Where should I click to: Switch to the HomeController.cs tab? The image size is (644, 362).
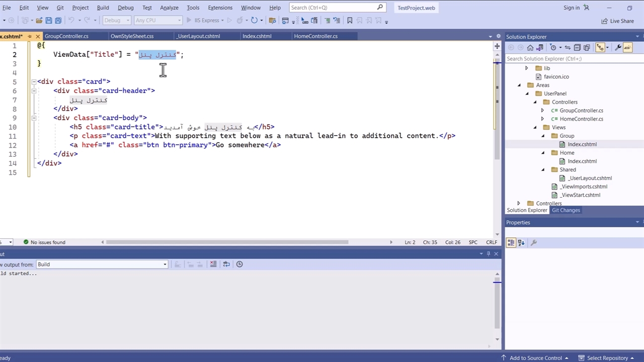[315, 36]
